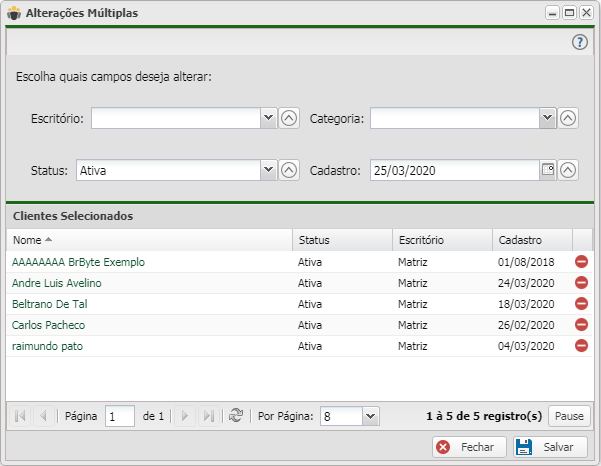Viewport: 601px width, 466px height.
Task: Refresh the client list grid
Action: pos(236,416)
